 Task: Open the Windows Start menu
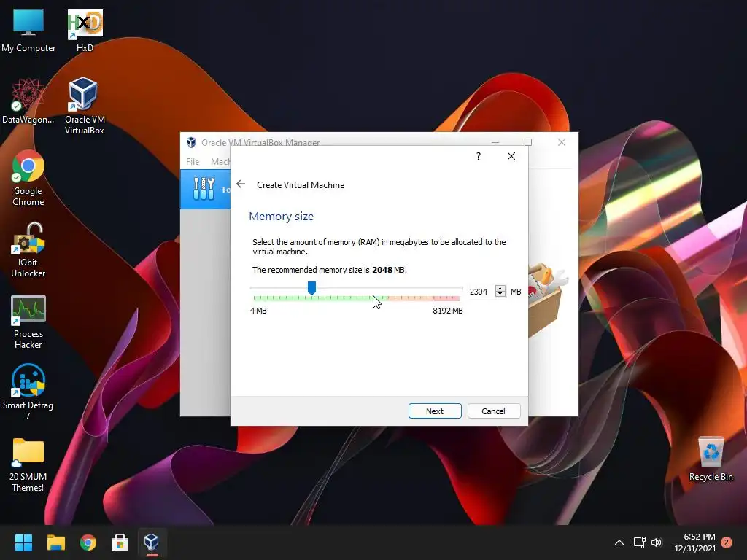coord(23,542)
